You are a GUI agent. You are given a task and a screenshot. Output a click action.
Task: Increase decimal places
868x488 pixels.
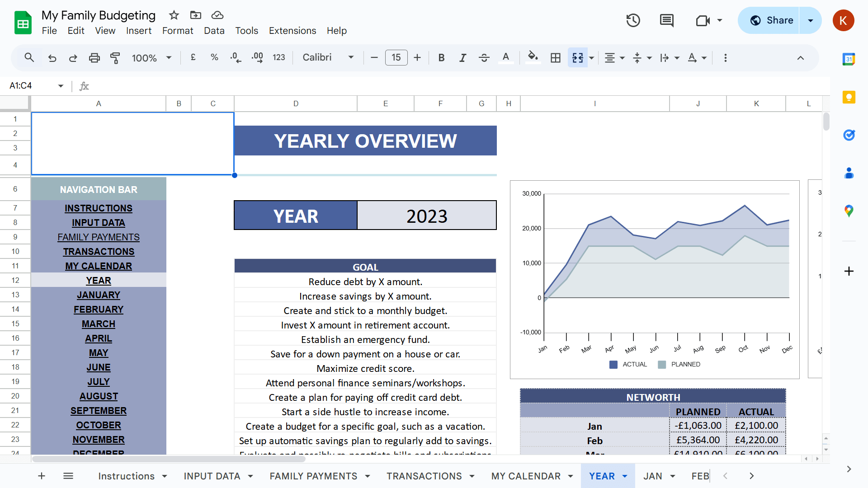point(257,57)
